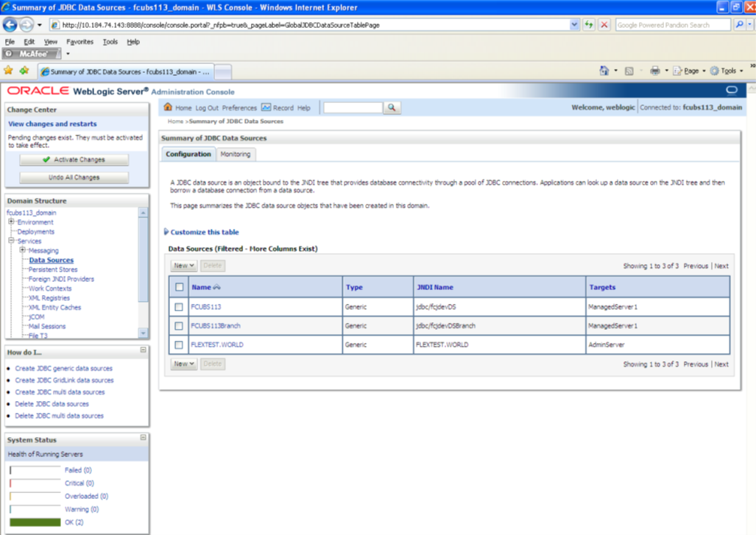Expand the Messaging tree node
The height and width of the screenshot is (535, 756).
coord(22,249)
